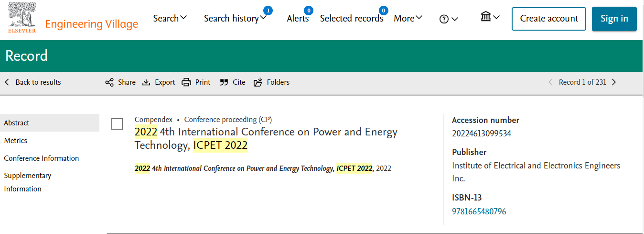Jump to Conference Information section

[x=42, y=158]
